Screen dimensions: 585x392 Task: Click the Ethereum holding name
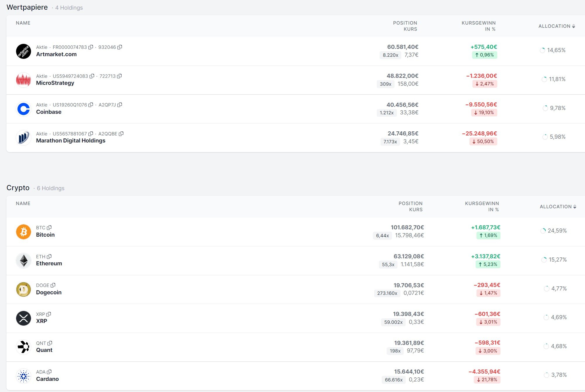(49, 264)
